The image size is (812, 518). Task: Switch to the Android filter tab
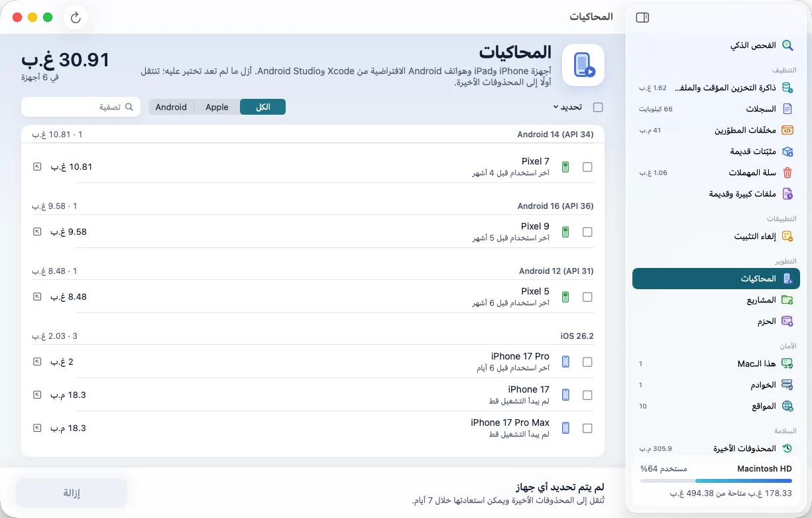171,107
